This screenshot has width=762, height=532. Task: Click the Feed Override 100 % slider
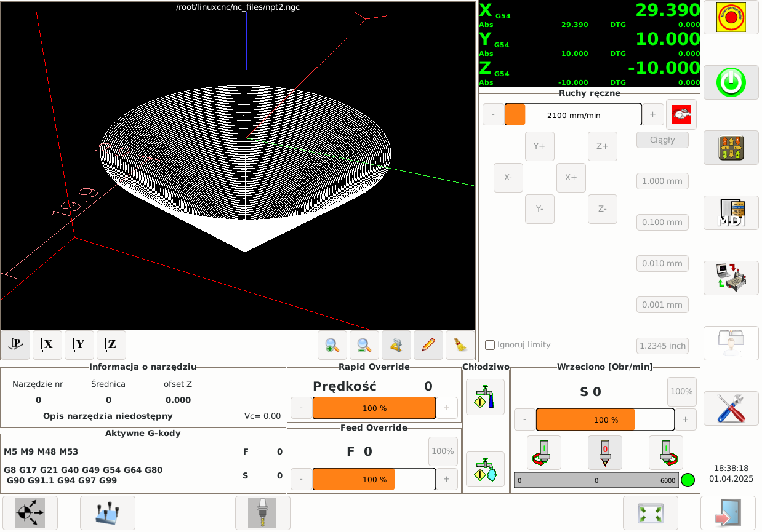click(374, 479)
